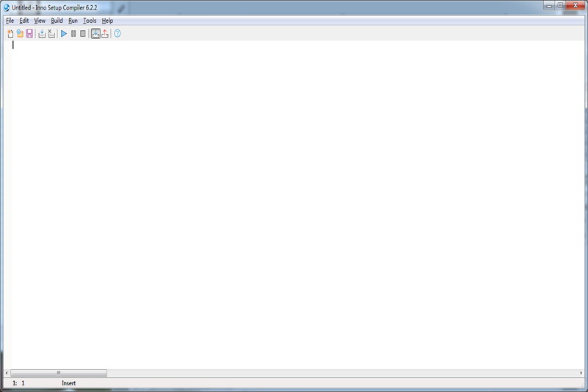Open the Edit menu
Viewport: 588px width, 392px height.
point(24,21)
